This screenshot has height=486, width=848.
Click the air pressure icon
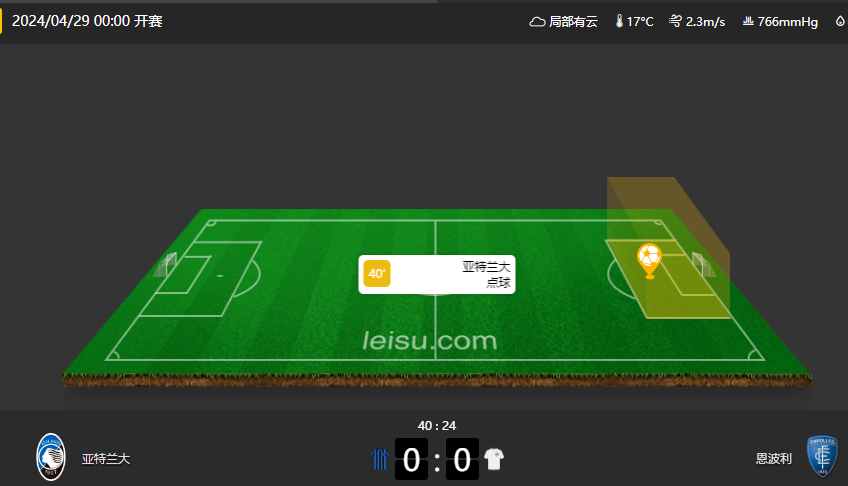(748, 21)
